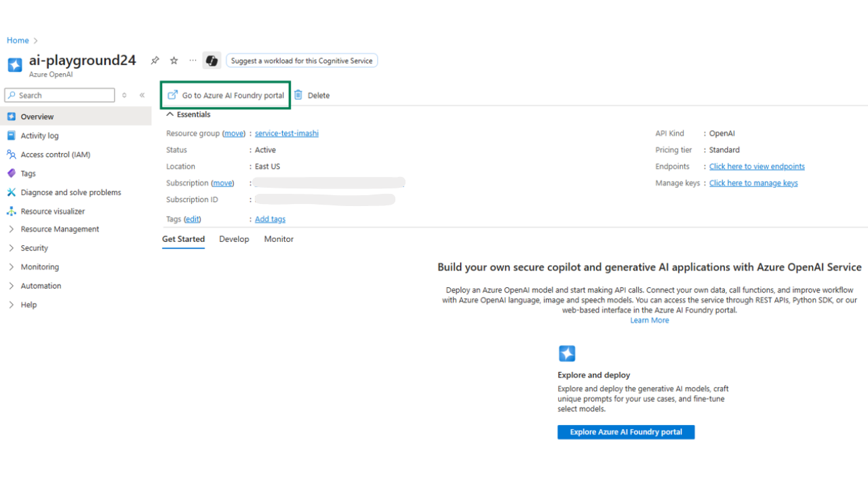Open the Click here to manage keys link
The image size is (868, 488).
(753, 183)
